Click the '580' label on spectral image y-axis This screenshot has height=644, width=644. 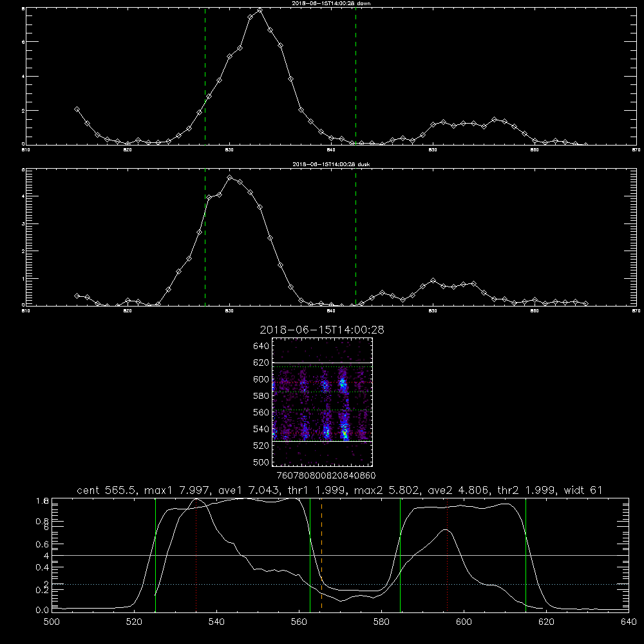tap(261, 396)
